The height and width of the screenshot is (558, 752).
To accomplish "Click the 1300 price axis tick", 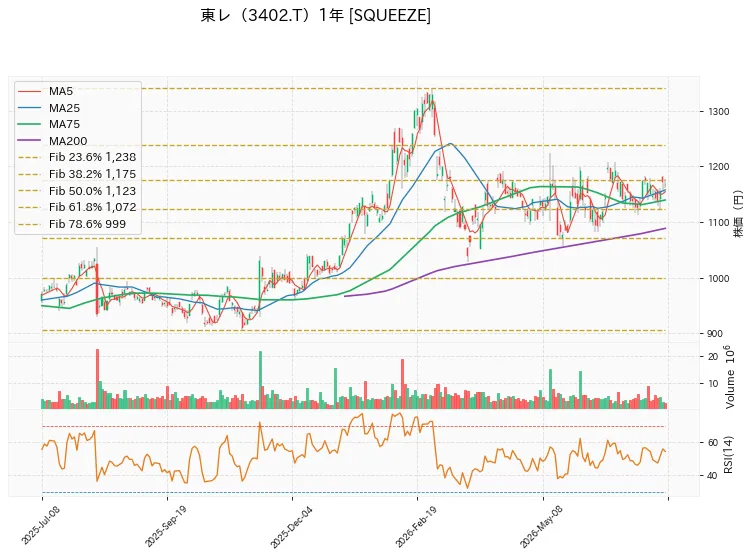I will pos(719,111).
